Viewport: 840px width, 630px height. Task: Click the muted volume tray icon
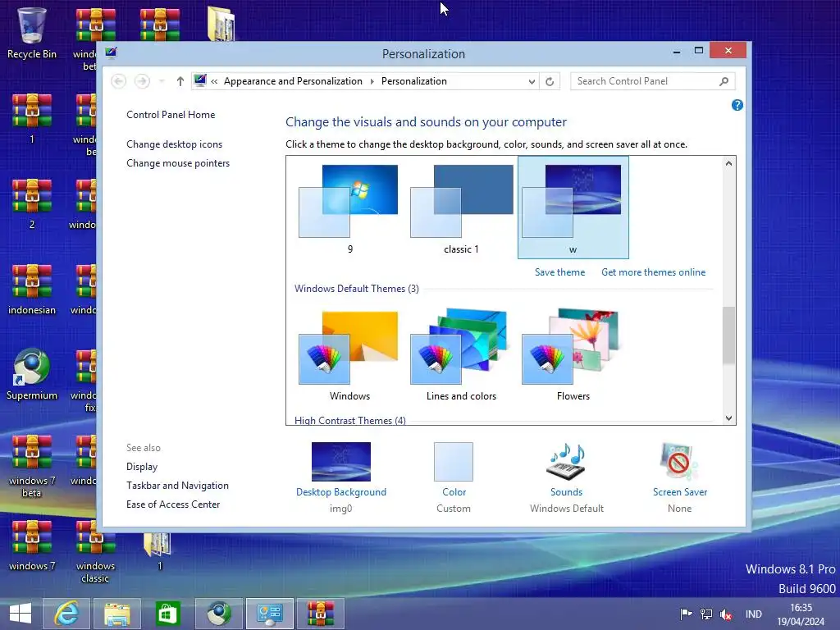(726, 614)
